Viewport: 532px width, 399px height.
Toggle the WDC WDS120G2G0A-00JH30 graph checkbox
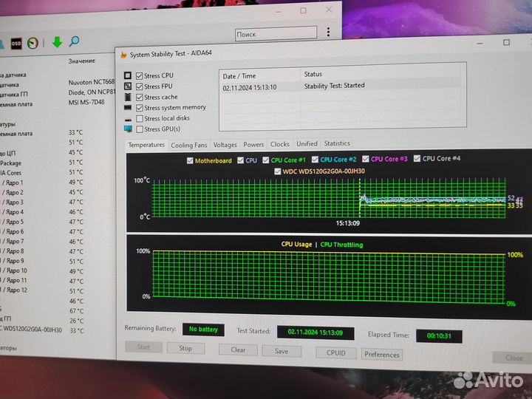point(278,171)
